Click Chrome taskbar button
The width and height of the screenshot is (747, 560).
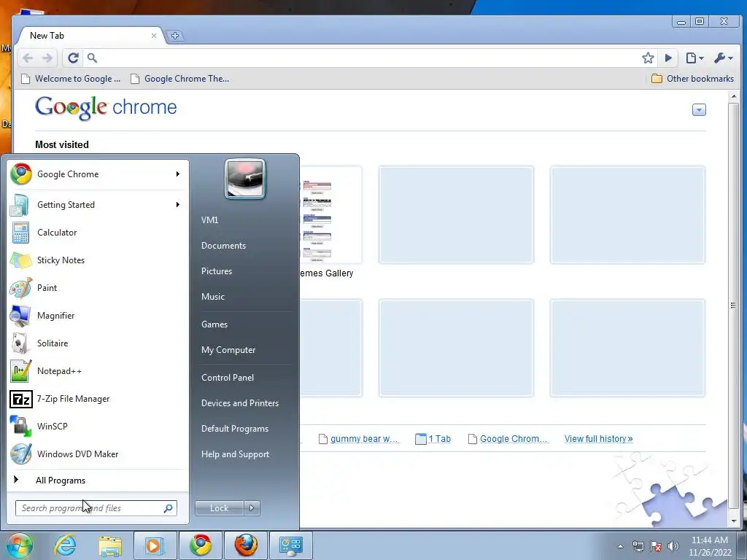click(x=200, y=545)
